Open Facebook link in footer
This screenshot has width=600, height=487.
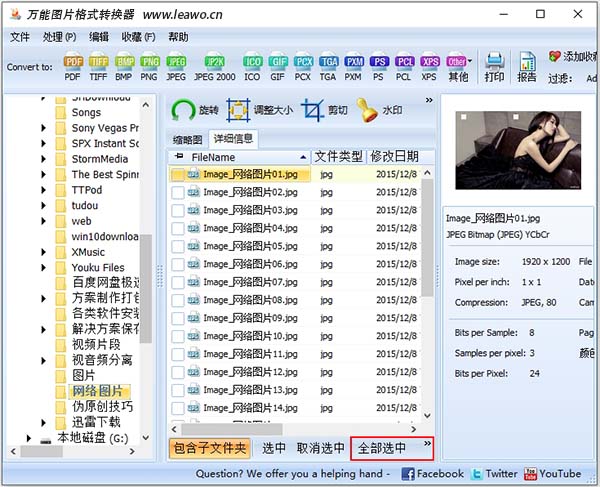432,474
